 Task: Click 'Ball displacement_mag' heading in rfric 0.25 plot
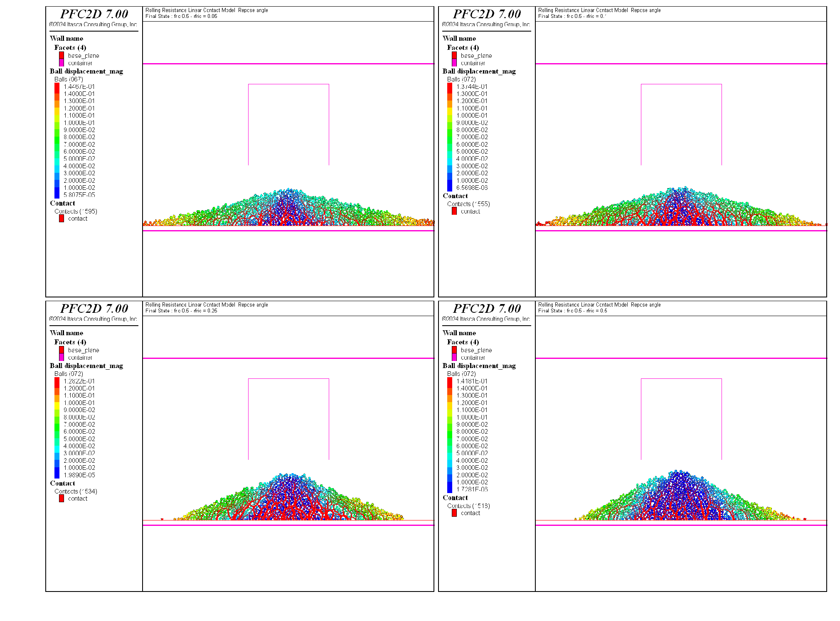click(x=86, y=366)
